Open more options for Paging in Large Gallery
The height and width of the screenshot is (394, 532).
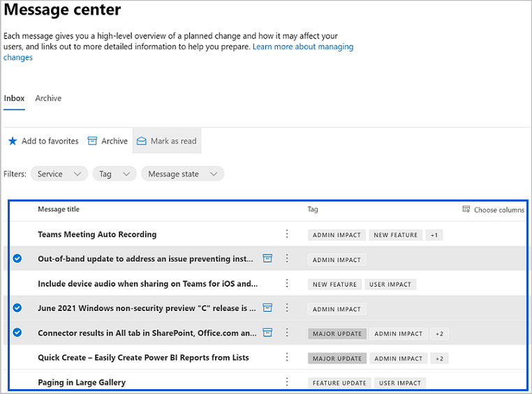coord(287,382)
